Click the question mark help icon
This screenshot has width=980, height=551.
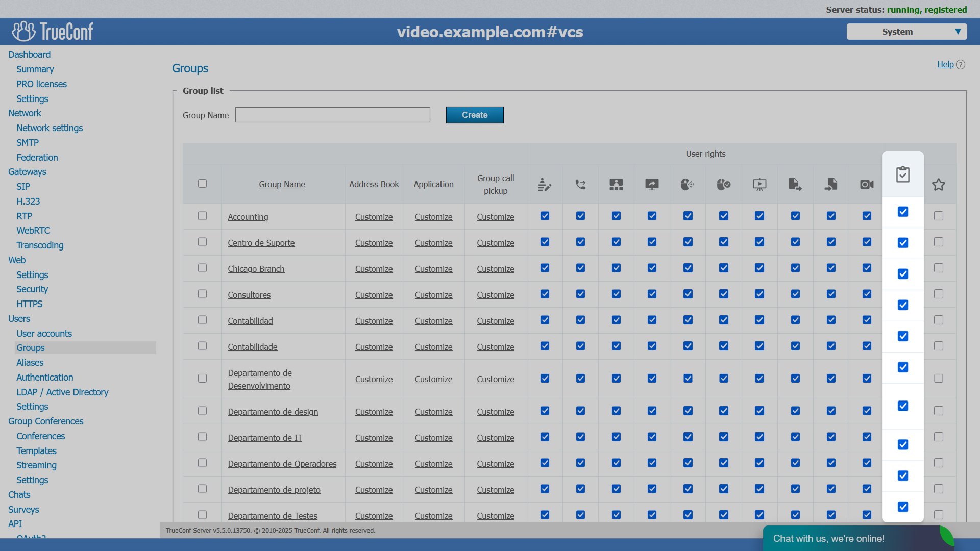point(961,65)
